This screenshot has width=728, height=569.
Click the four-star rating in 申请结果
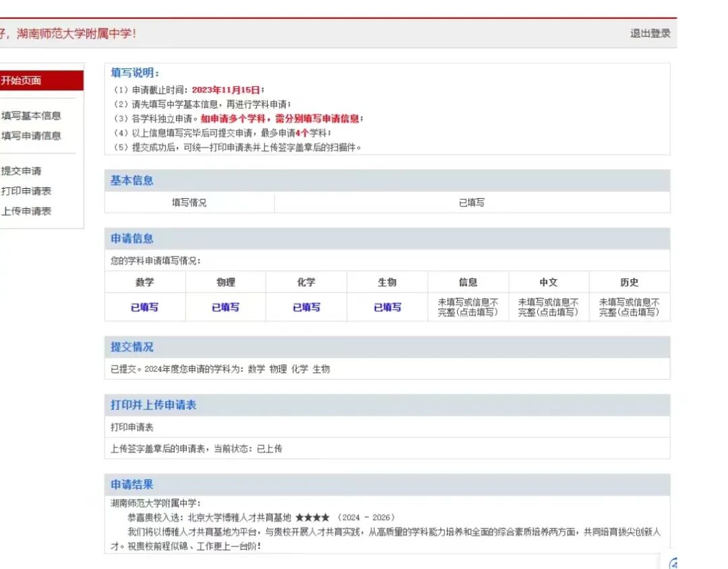(313, 518)
